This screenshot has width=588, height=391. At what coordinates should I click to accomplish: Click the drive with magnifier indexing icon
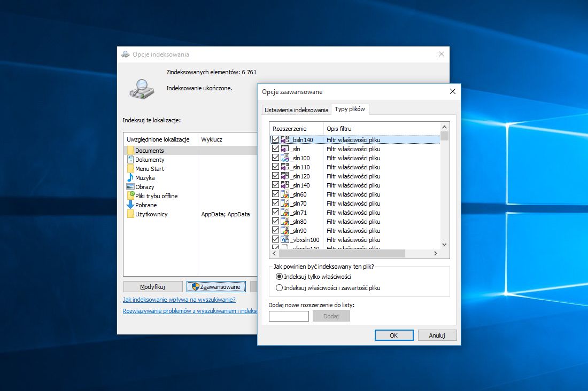142,89
